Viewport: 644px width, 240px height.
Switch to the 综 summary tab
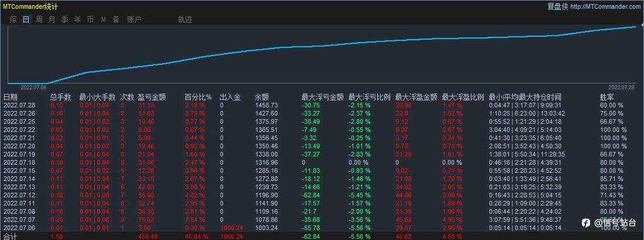tap(13, 19)
